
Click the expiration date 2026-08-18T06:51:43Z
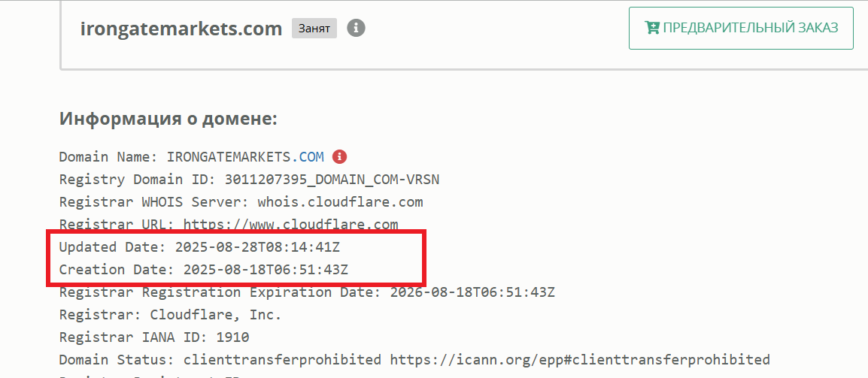pyautogui.click(x=472, y=292)
